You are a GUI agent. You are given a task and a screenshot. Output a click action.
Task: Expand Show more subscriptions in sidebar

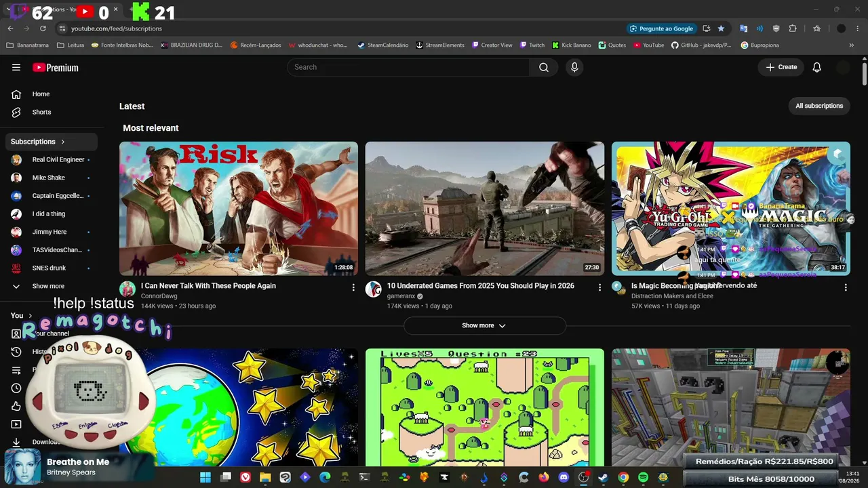(x=52, y=286)
